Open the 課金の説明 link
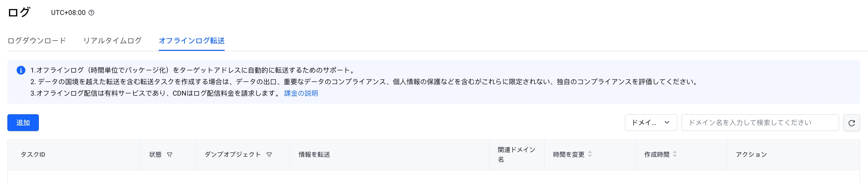Image resolution: width=868 pixels, height=185 pixels. (301, 94)
